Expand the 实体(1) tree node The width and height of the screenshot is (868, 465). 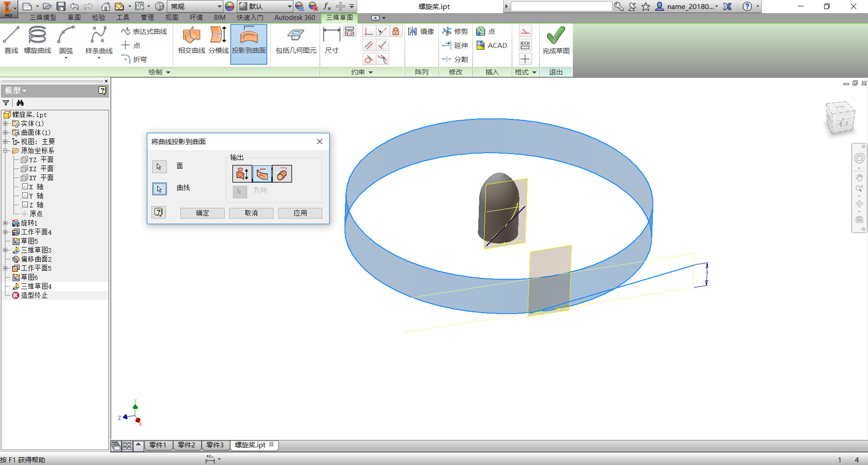tap(5, 123)
